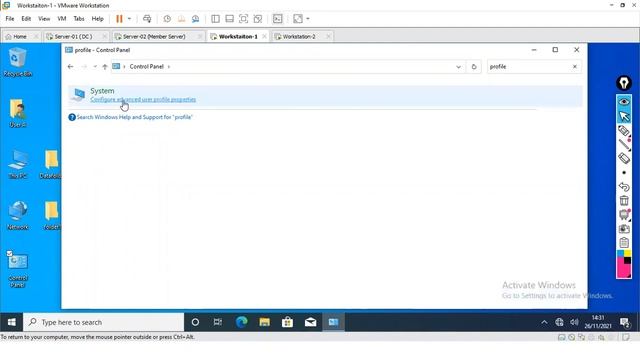Open the VMware Help menu
Viewport: 640px width, 360px height.
coord(97,19)
